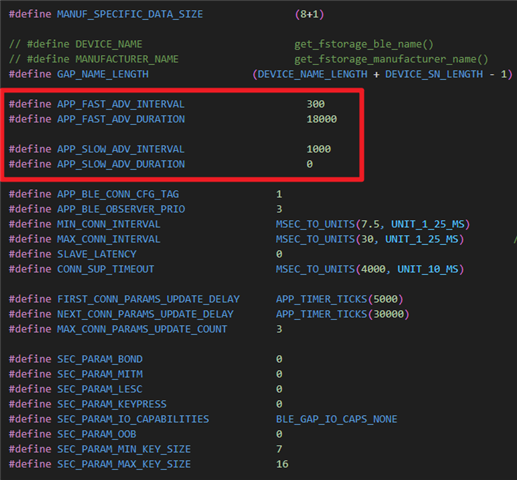
Task: Click get_fstorage_manufacturer_name() in the comment
Action: coord(391,59)
